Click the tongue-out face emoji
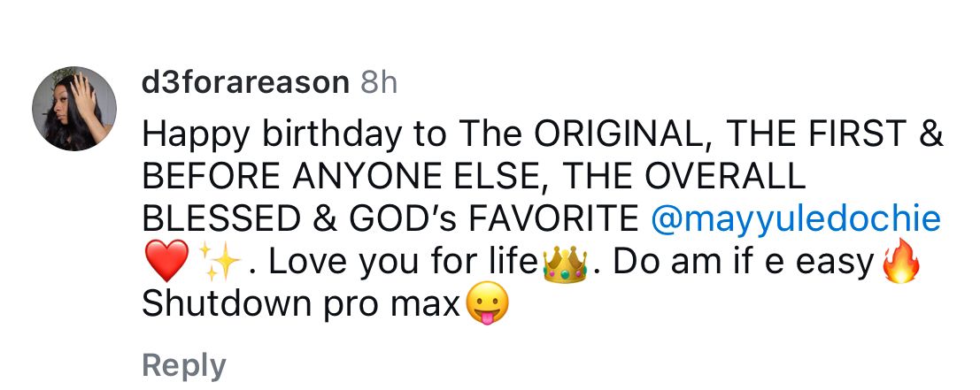 pyautogui.click(x=488, y=305)
